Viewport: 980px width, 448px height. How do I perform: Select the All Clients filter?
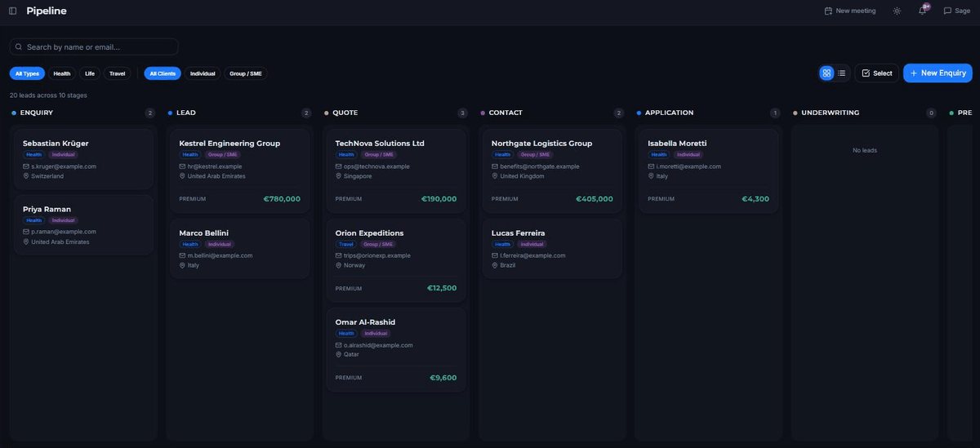click(x=163, y=73)
